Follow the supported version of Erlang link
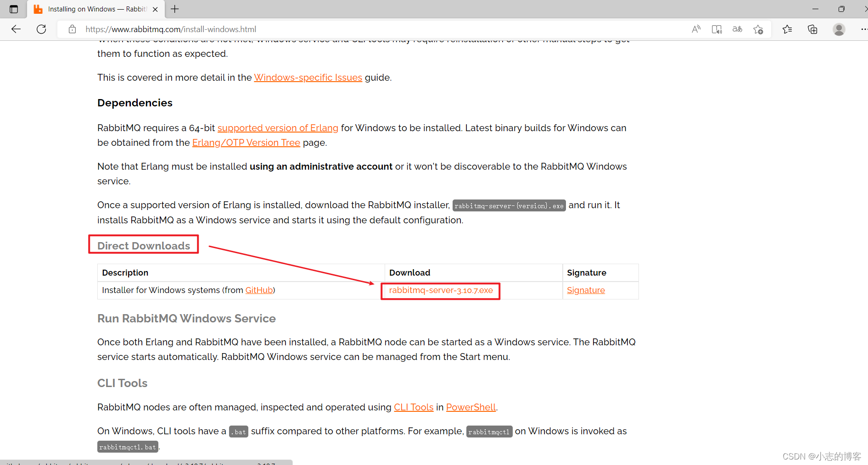The image size is (868, 465). coord(278,128)
